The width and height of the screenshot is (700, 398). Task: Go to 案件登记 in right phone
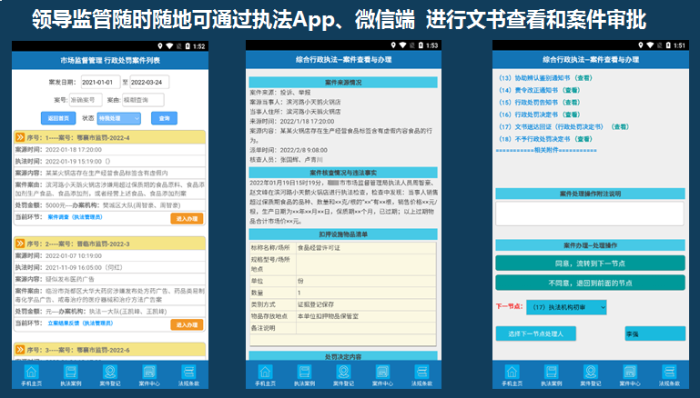[x=591, y=375]
